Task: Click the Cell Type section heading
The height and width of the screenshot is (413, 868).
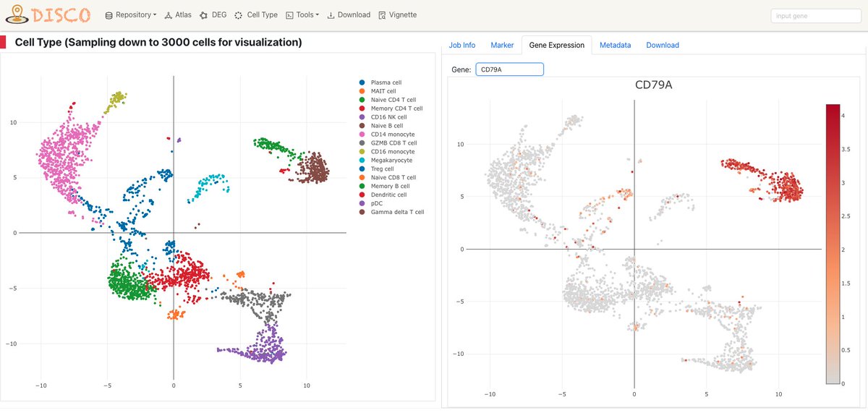Action: (x=158, y=43)
